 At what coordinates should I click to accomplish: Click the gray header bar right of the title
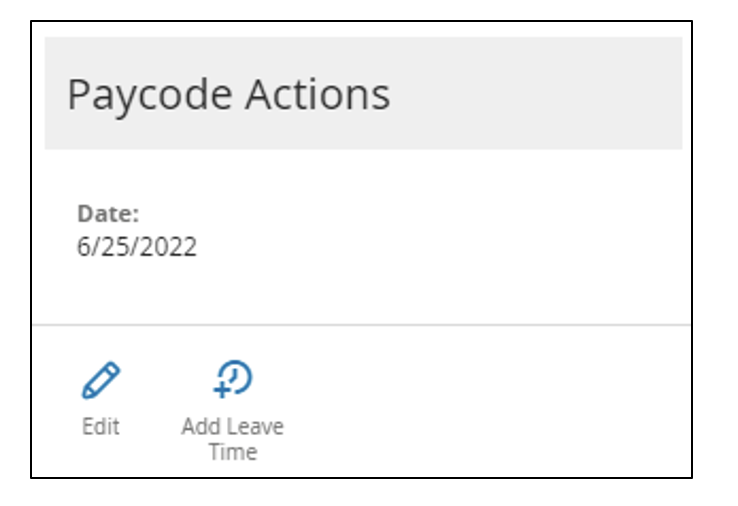pyautogui.click(x=540, y=94)
